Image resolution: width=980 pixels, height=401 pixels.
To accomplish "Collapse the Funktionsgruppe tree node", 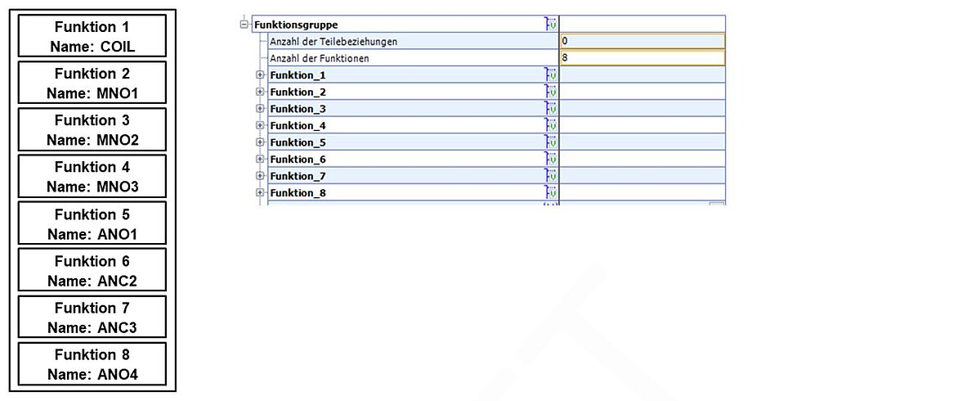I will point(244,25).
